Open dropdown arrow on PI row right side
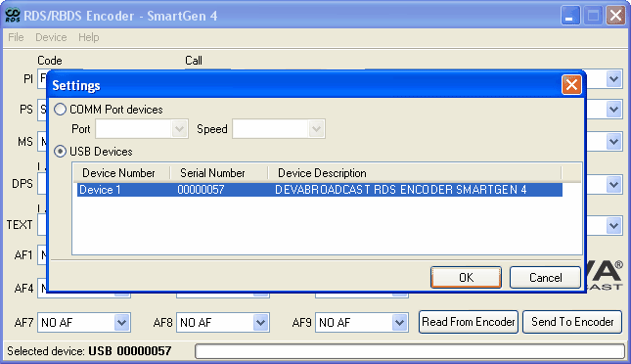631x364 pixels. point(613,79)
